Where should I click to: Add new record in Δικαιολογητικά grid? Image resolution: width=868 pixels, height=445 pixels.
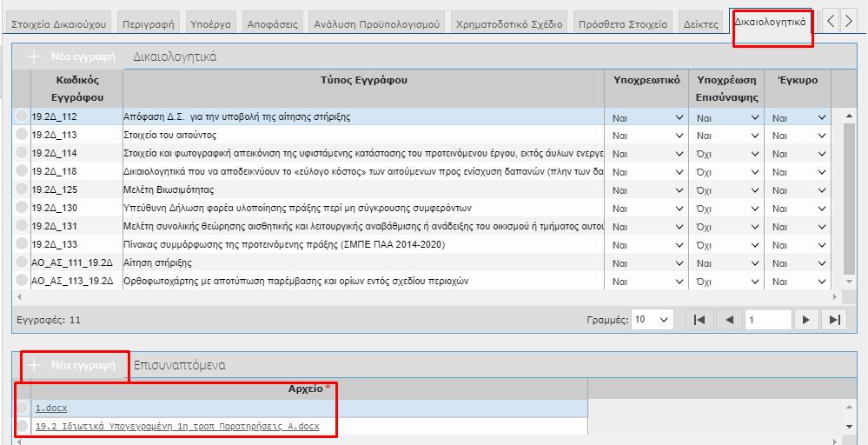click(72, 56)
